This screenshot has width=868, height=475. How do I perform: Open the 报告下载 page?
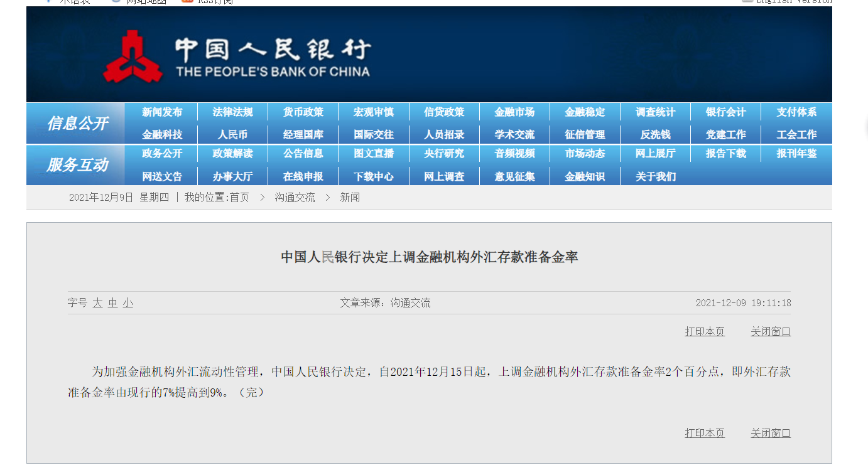(x=725, y=154)
